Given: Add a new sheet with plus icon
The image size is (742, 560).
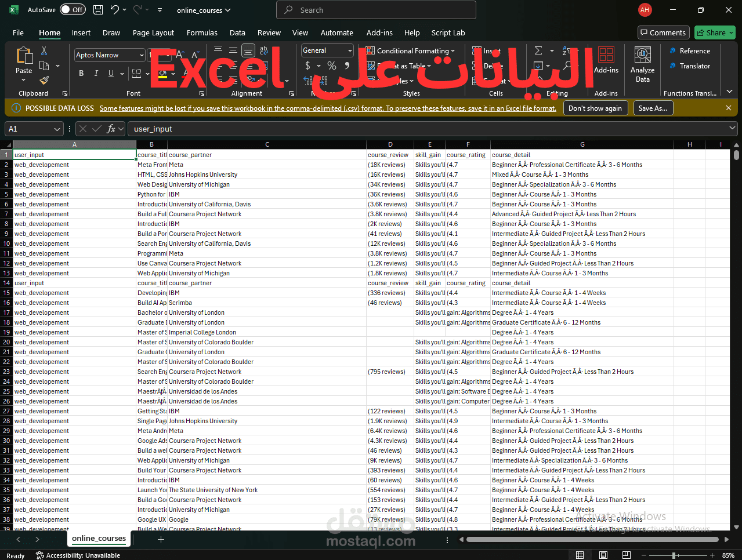Looking at the screenshot, I should (161, 539).
